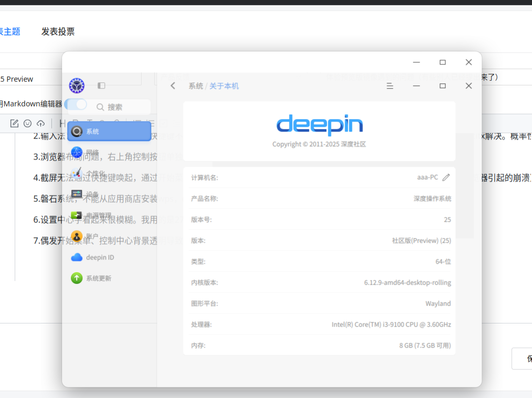Click the 关于本机 breadcrumb

(224, 86)
